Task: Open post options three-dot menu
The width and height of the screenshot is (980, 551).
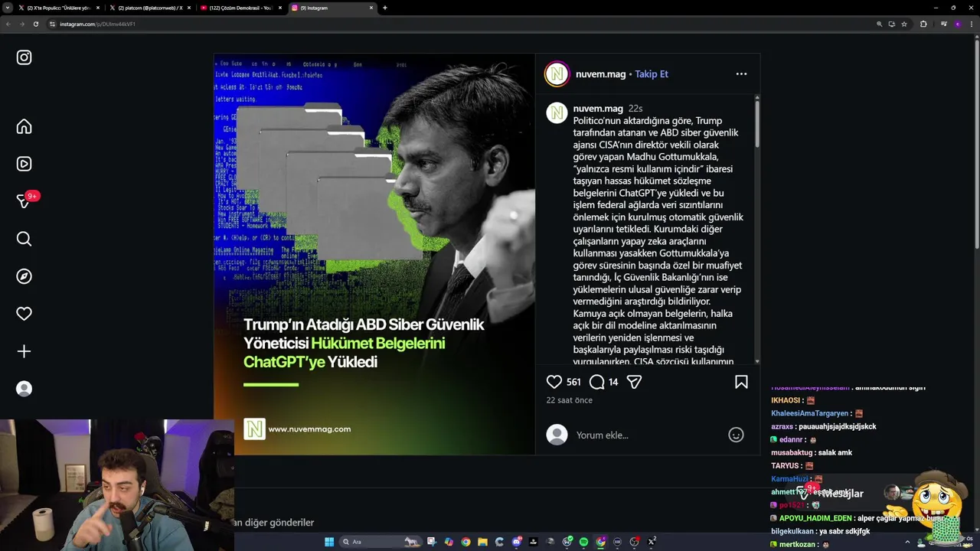Action: [x=741, y=74]
